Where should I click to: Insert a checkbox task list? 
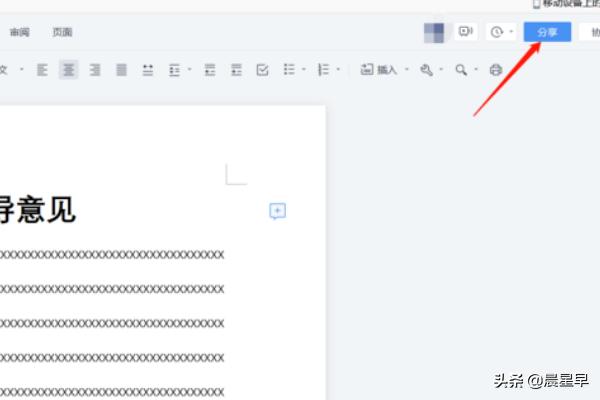point(263,70)
